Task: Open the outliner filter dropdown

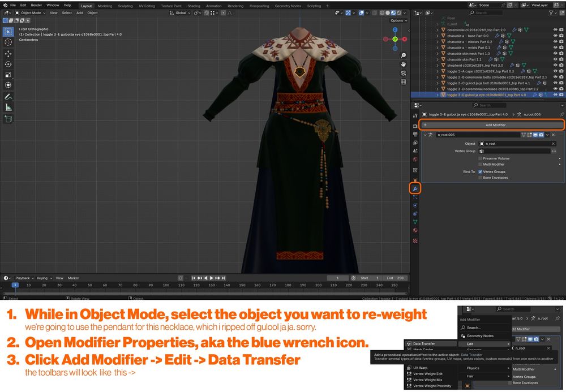Action: click(x=552, y=12)
